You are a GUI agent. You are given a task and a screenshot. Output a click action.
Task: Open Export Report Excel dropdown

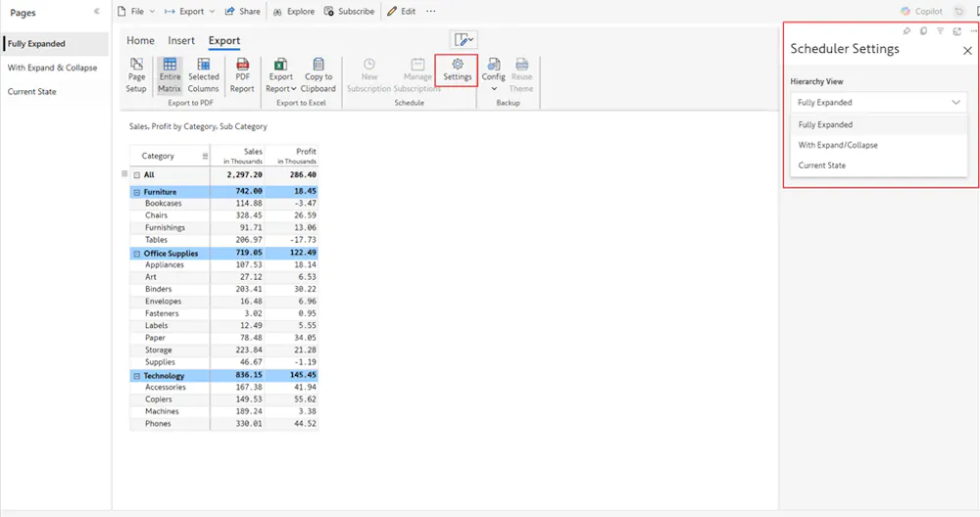tap(280, 75)
